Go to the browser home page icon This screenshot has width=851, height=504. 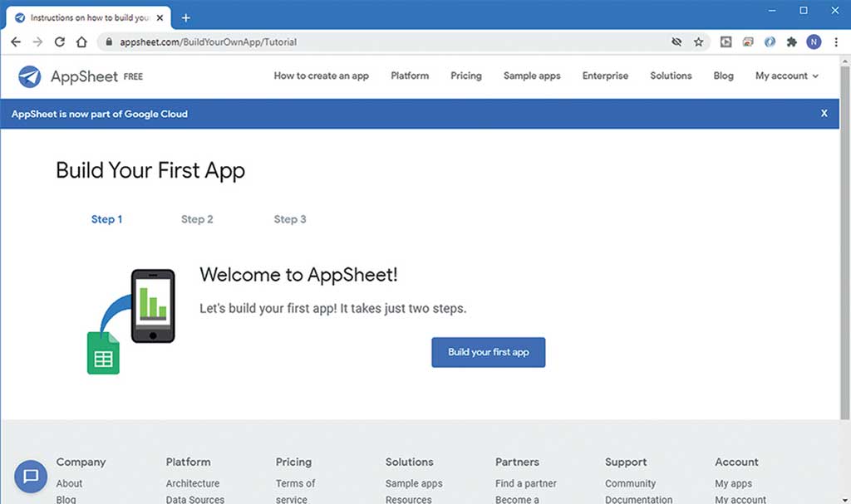pyautogui.click(x=81, y=42)
